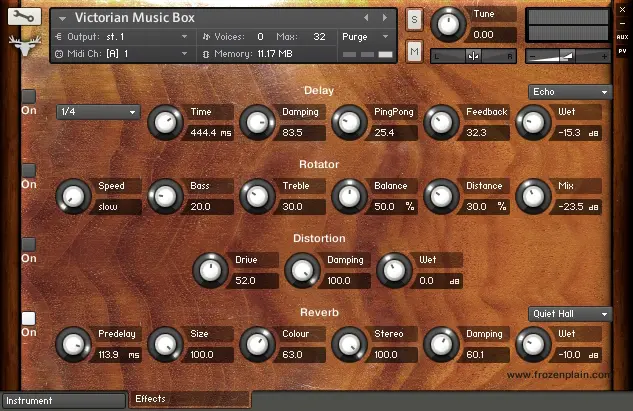
Task: Go to next instrument preset arrow
Action: coord(385,18)
